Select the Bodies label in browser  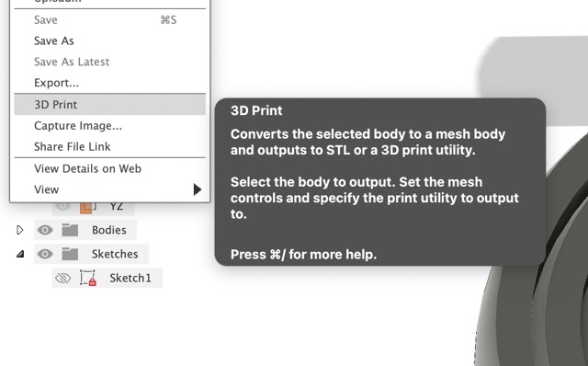coord(109,230)
